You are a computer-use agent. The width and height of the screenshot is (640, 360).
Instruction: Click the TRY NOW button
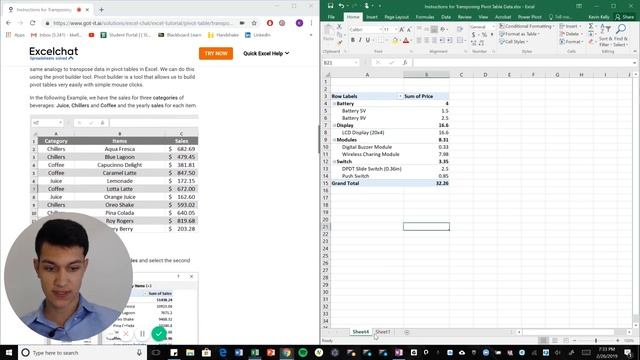click(x=216, y=53)
